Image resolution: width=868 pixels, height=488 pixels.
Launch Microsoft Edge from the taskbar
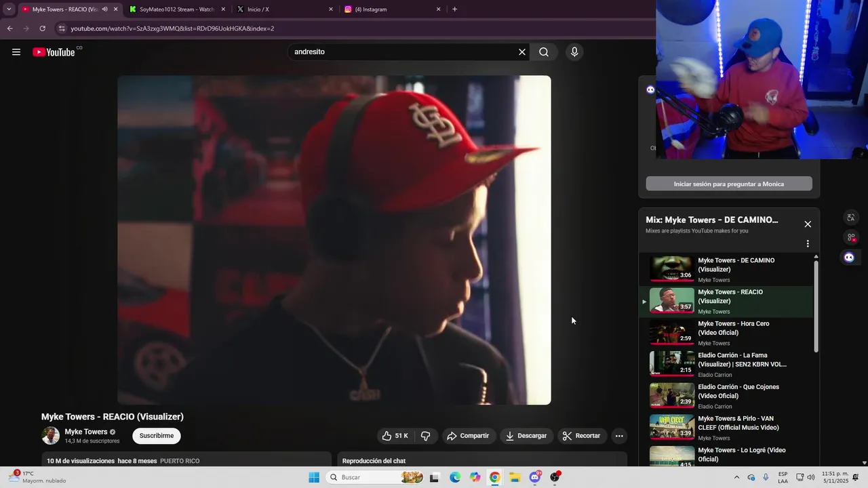[455, 477]
